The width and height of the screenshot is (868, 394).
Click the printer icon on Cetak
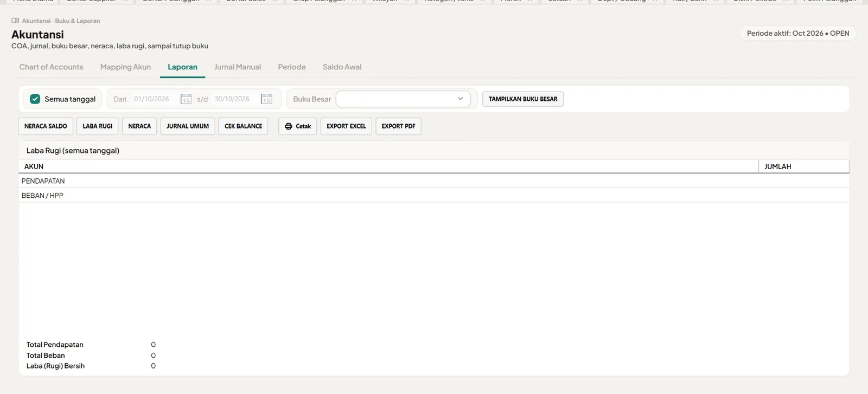coord(289,126)
